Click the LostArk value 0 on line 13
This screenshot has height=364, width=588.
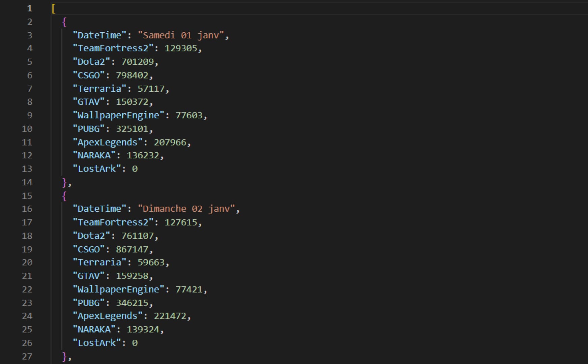(135, 169)
